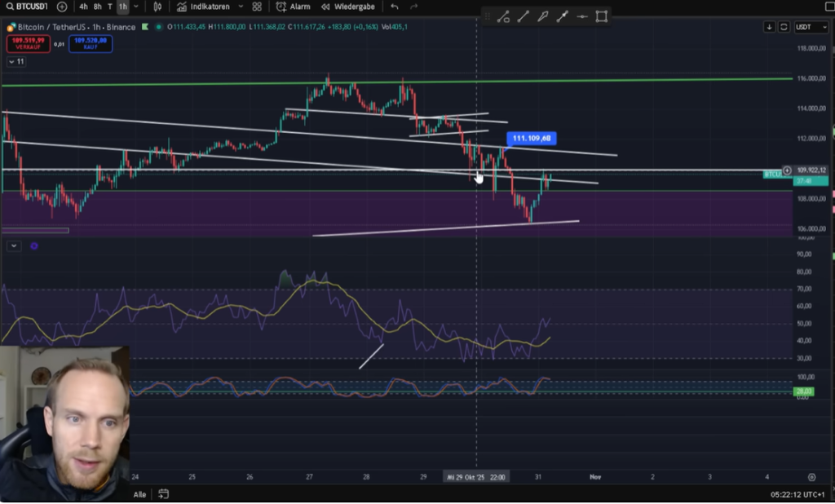Click the undo arrow
The width and height of the screenshot is (835, 504).
(395, 7)
